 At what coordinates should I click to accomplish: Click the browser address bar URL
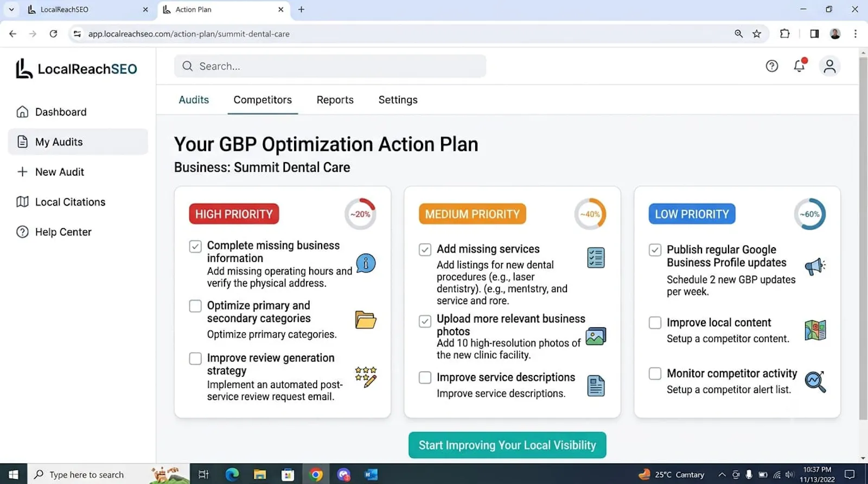(189, 34)
